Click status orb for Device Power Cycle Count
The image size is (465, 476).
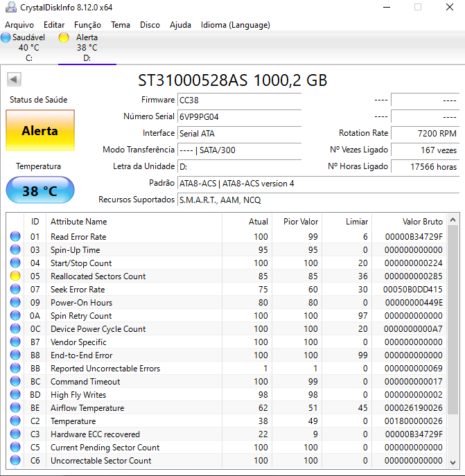[x=15, y=328]
